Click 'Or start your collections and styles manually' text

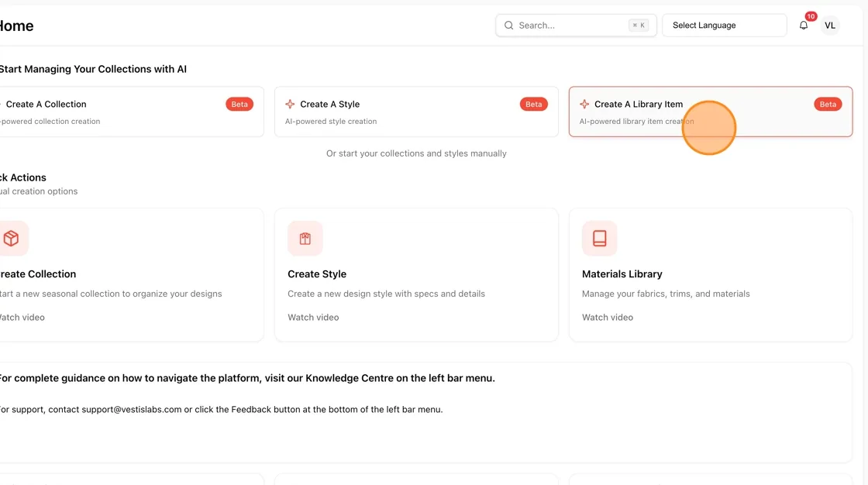point(416,153)
